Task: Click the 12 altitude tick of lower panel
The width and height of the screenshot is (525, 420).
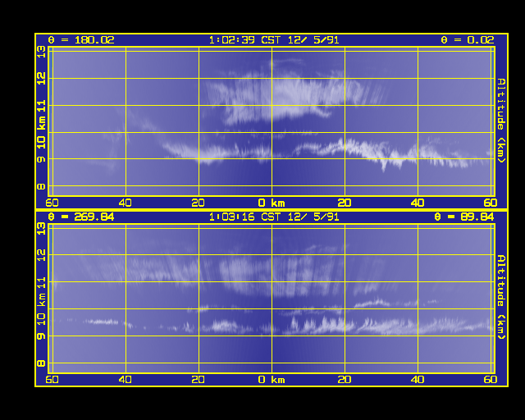Action: (x=41, y=255)
